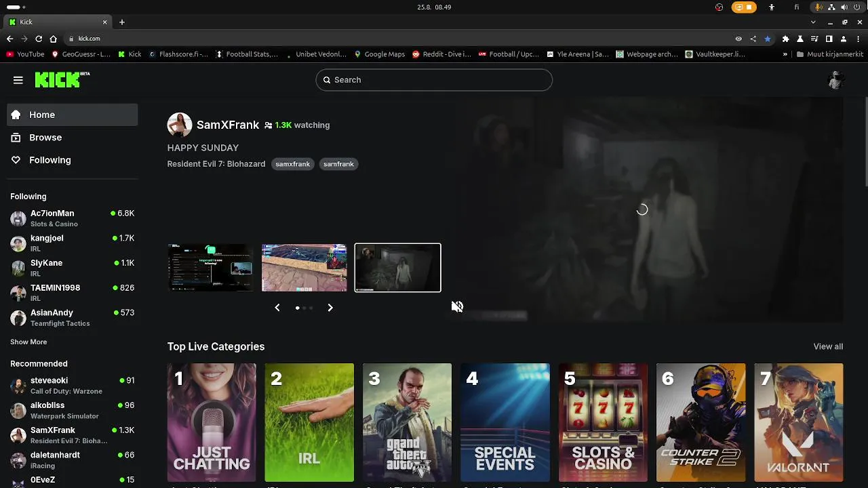Open Browse in sidebar
The height and width of the screenshot is (488, 868).
coord(72,138)
